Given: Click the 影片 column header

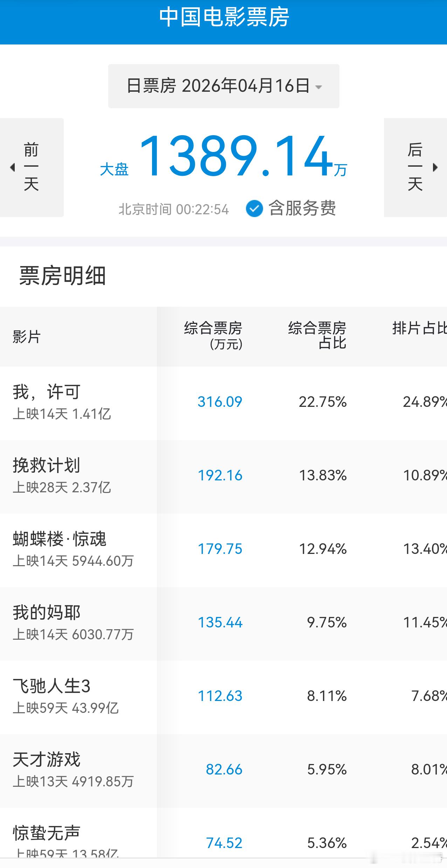Looking at the screenshot, I should [27, 337].
